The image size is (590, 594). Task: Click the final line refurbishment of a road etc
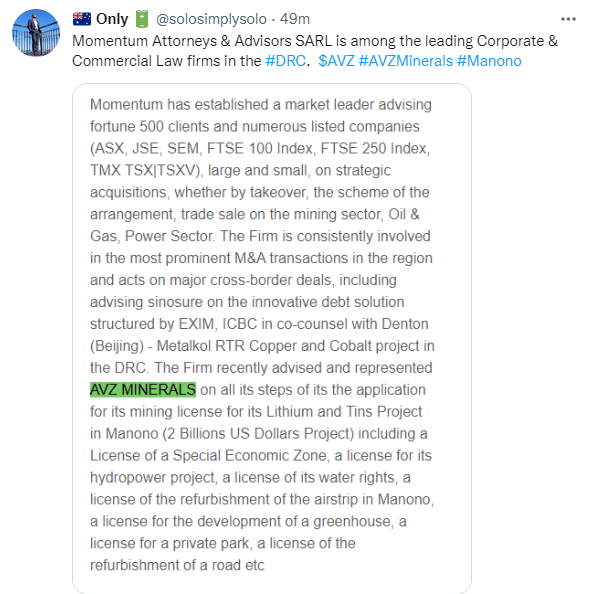(177, 566)
